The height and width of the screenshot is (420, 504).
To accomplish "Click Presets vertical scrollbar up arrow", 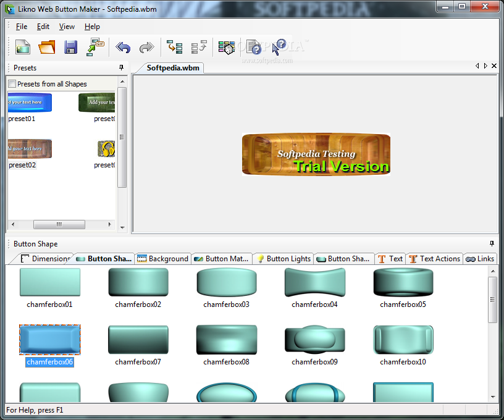I will pyautogui.click(x=122, y=82).
